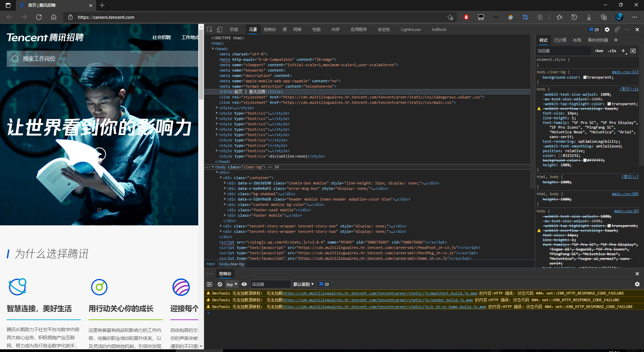Open main.css:113 source link
Screen dimensions: 644x352
pyautogui.click(x=625, y=72)
